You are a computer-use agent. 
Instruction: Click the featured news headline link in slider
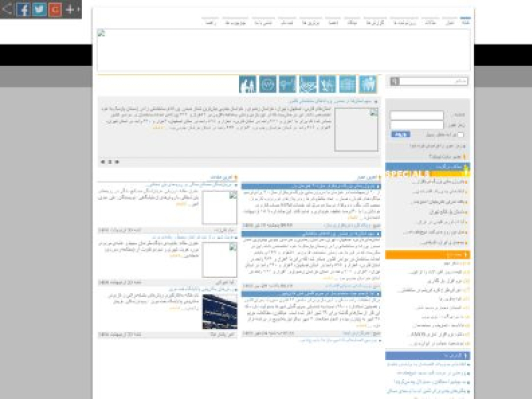335,101
